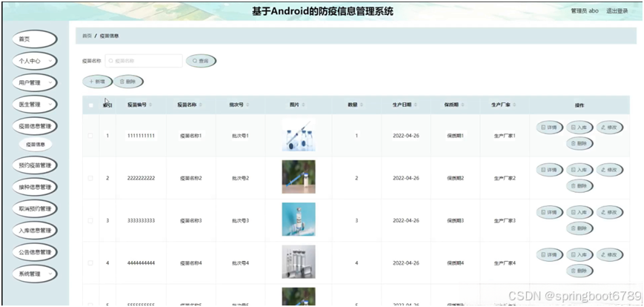Open the 首页 sidebar menu
Image resolution: width=644 pixels, height=307 pixels.
(x=35, y=39)
